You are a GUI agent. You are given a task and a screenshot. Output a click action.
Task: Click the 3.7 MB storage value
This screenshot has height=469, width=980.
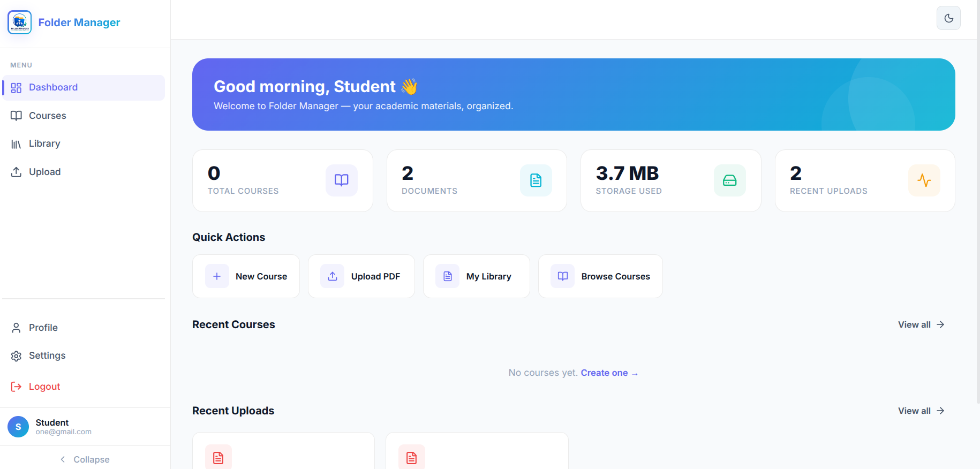point(627,173)
